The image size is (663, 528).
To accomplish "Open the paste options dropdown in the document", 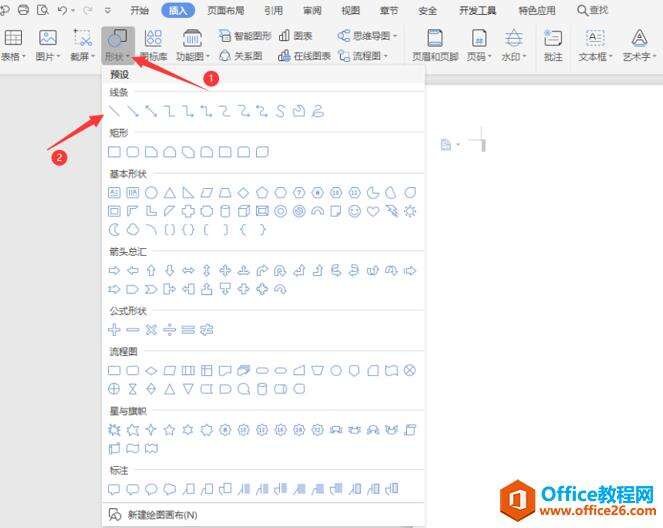I will pyautogui.click(x=458, y=145).
